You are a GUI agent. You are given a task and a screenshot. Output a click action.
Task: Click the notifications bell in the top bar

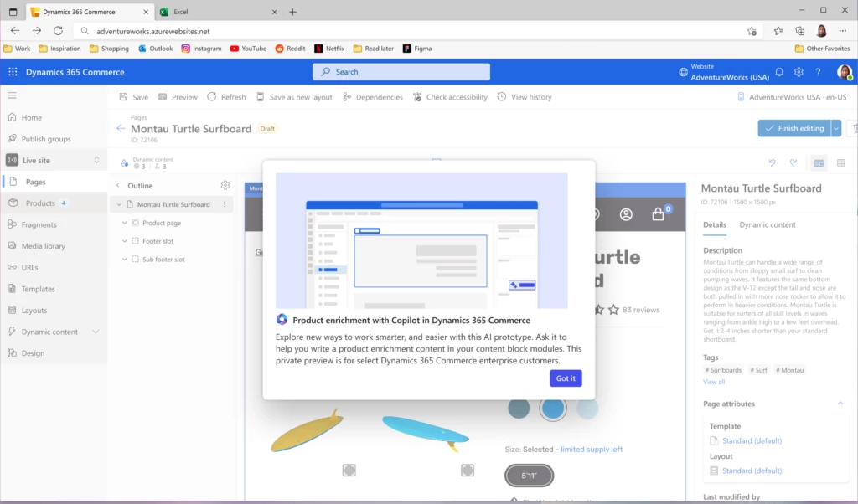(779, 72)
